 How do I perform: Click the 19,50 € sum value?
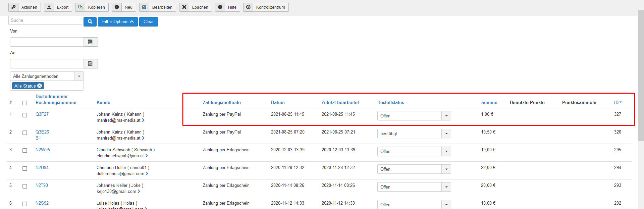488,132
